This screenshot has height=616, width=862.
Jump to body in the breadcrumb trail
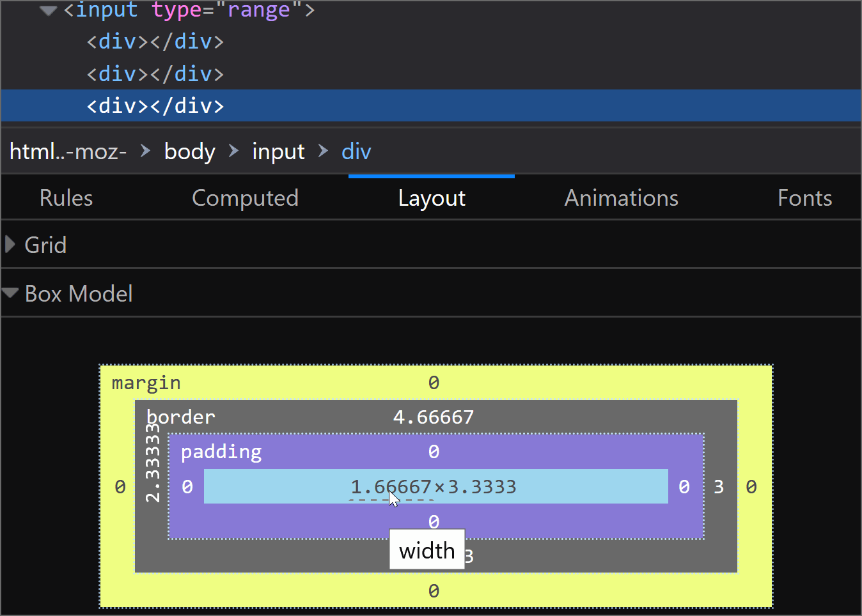[189, 151]
